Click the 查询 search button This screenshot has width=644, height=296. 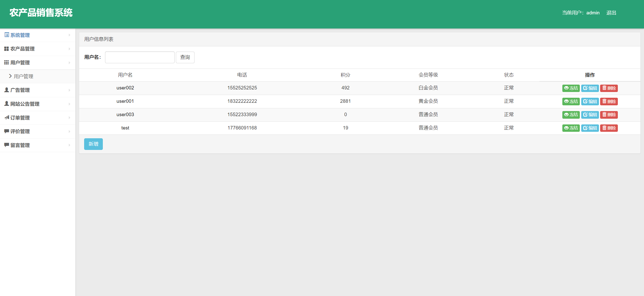[x=185, y=57]
